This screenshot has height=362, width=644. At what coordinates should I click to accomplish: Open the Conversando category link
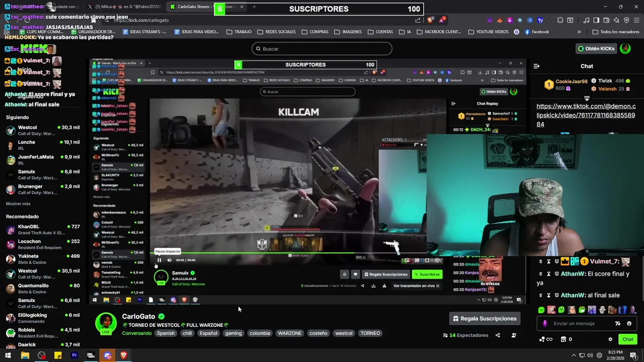click(x=136, y=333)
